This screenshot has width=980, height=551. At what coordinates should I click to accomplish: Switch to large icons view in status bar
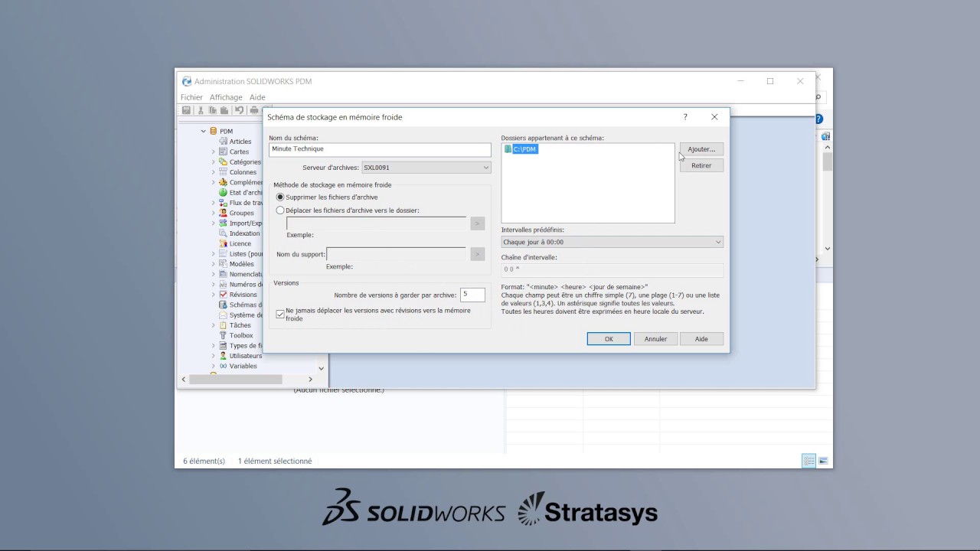click(823, 461)
